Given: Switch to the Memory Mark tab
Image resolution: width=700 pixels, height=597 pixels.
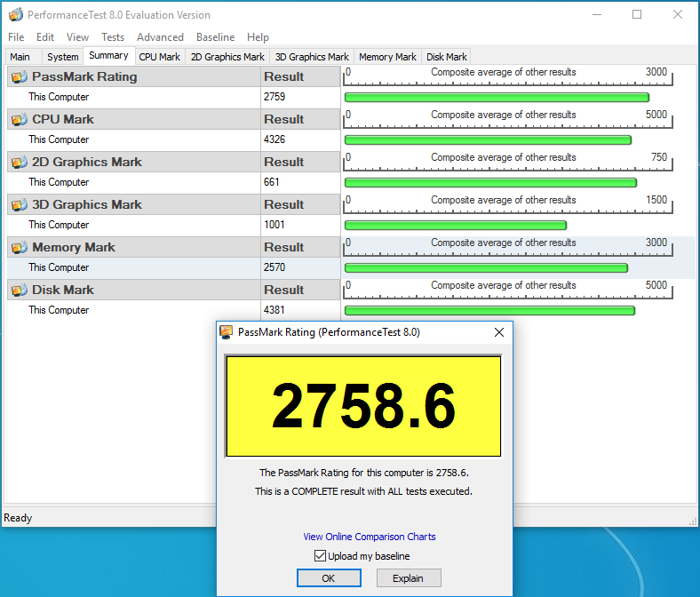Looking at the screenshot, I should [x=387, y=57].
